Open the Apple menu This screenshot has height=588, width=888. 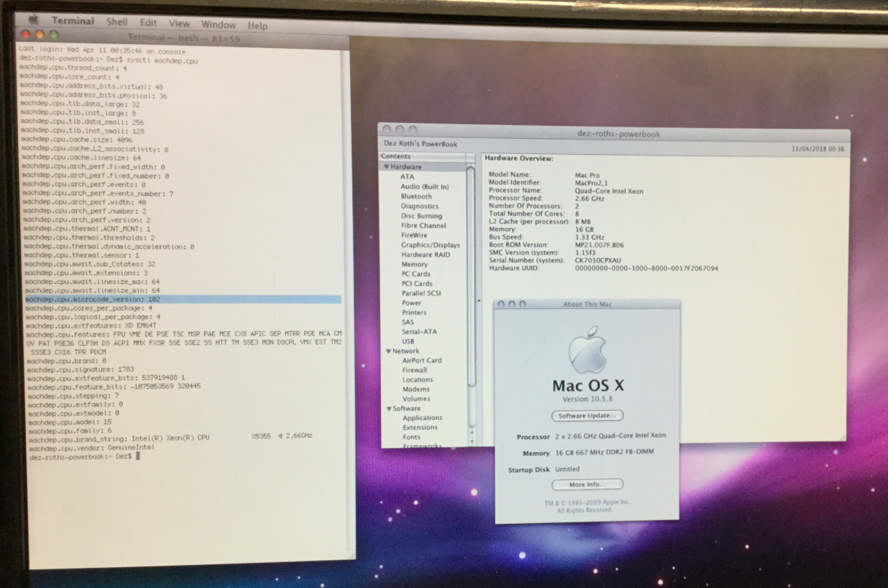point(33,19)
